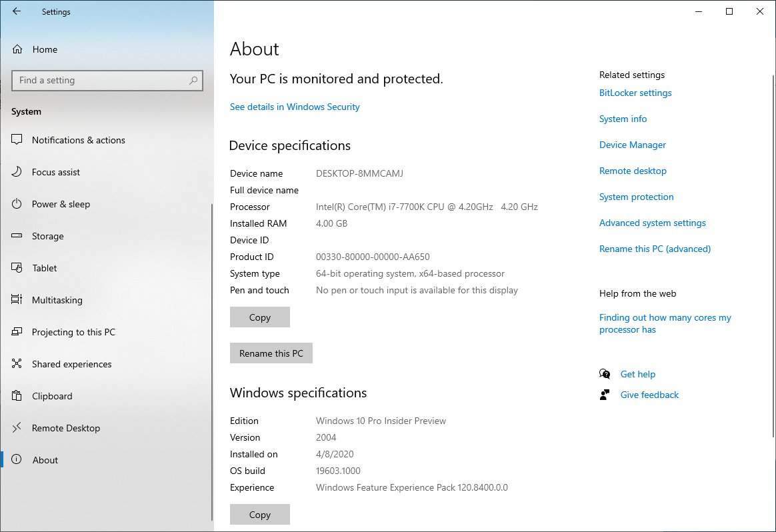Viewport: 776px width, 532px height.
Task: Click Rename this PC (advanced) link
Action: click(x=655, y=249)
